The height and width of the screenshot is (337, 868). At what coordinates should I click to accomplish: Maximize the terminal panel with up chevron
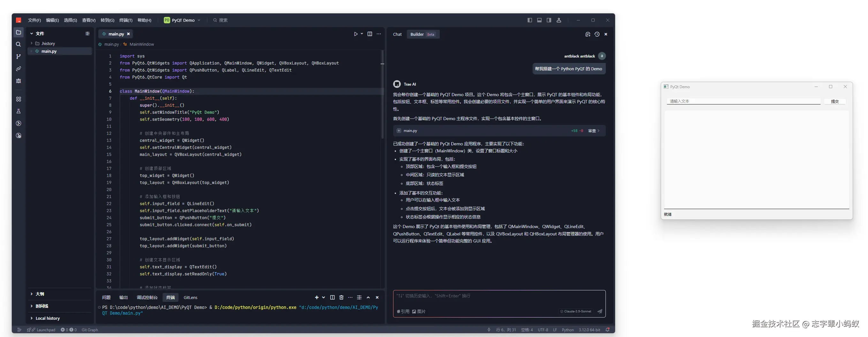[368, 298]
